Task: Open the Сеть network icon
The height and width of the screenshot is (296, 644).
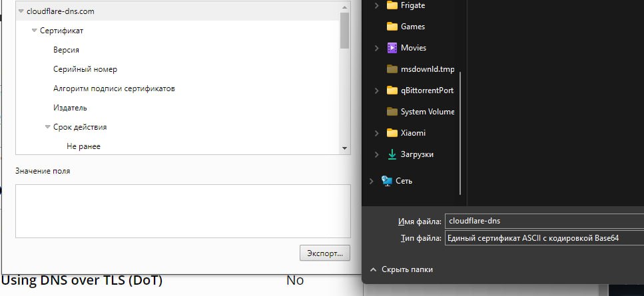Action: coord(386,181)
